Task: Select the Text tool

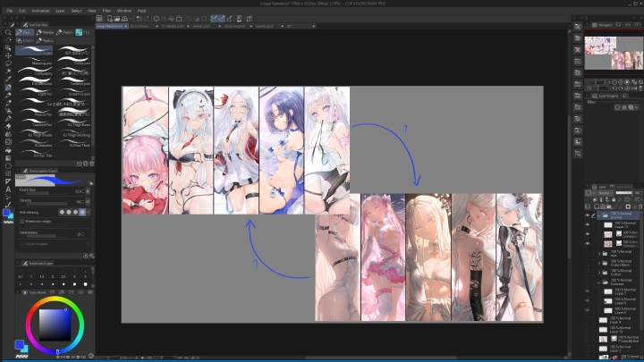Action: 8,189
